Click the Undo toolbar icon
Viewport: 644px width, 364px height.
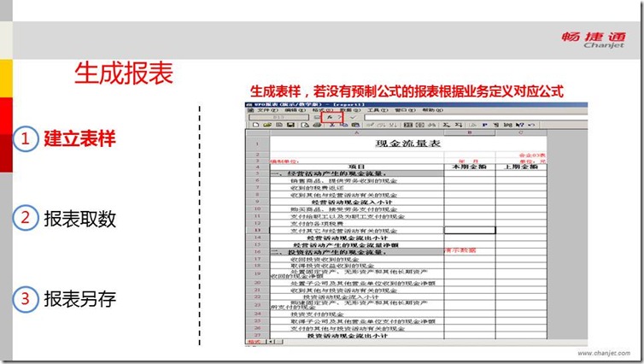(531, 125)
